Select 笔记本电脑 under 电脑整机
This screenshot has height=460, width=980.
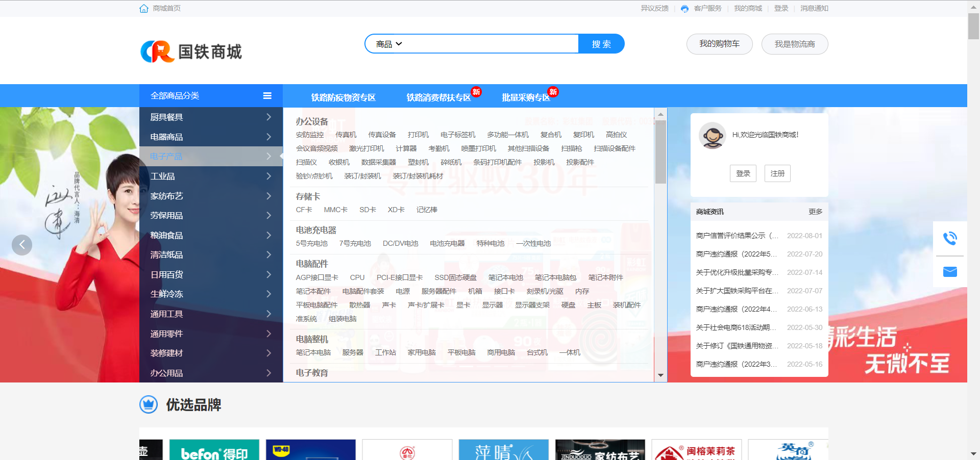point(313,352)
